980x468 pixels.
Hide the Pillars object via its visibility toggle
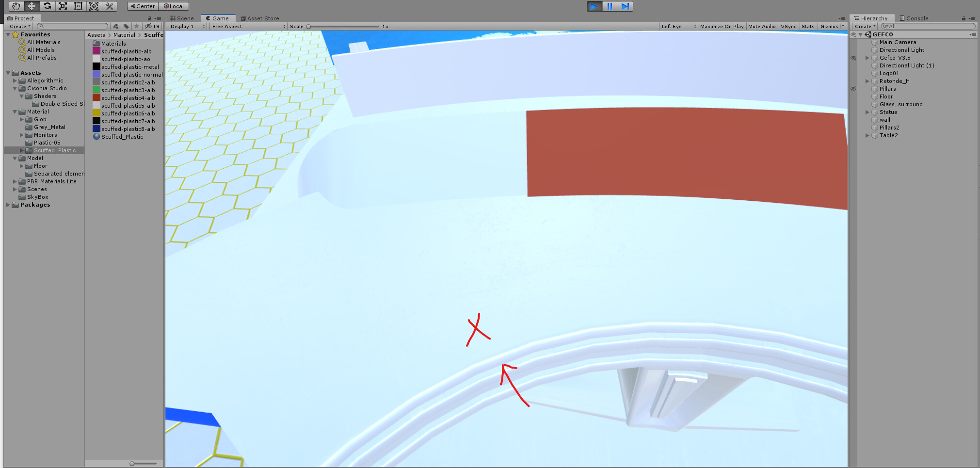[x=853, y=89]
